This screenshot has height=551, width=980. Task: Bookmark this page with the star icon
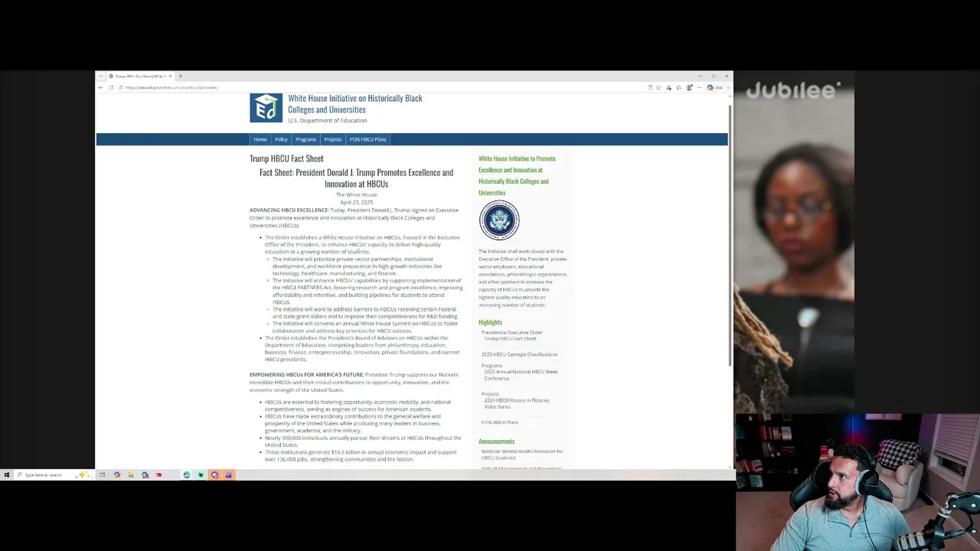pyautogui.click(x=658, y=87)
